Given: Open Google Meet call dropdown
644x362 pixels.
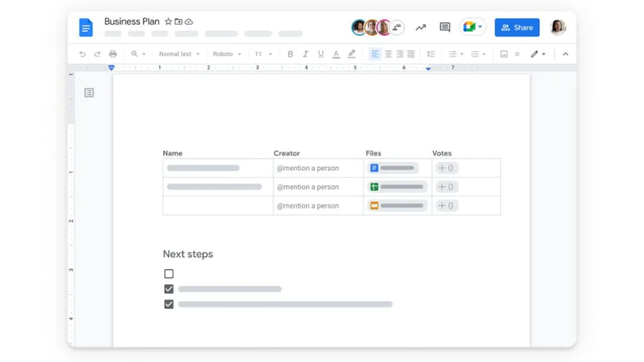Looking at the screenshot, I should (x=473, y=27).
